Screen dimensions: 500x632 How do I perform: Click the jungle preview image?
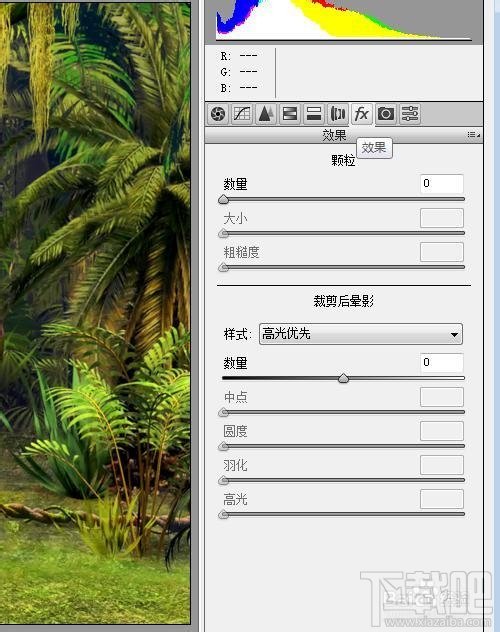(x=95, y=313)
